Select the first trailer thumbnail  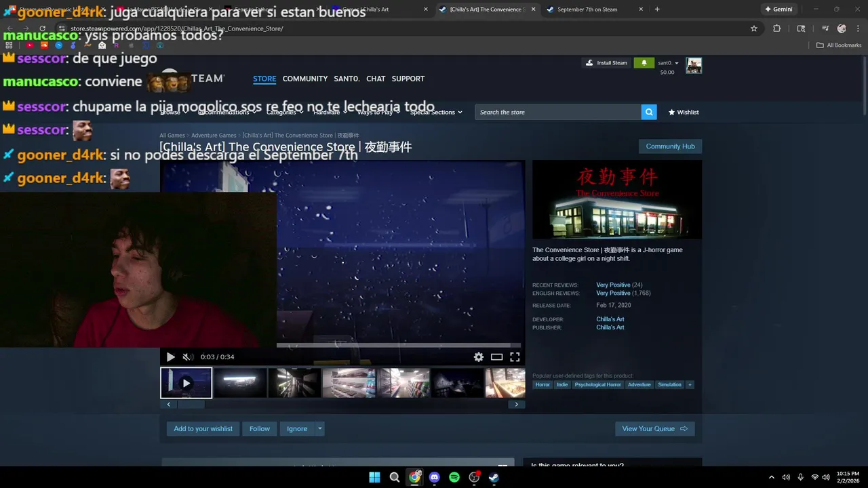click(x=186, y=383)
